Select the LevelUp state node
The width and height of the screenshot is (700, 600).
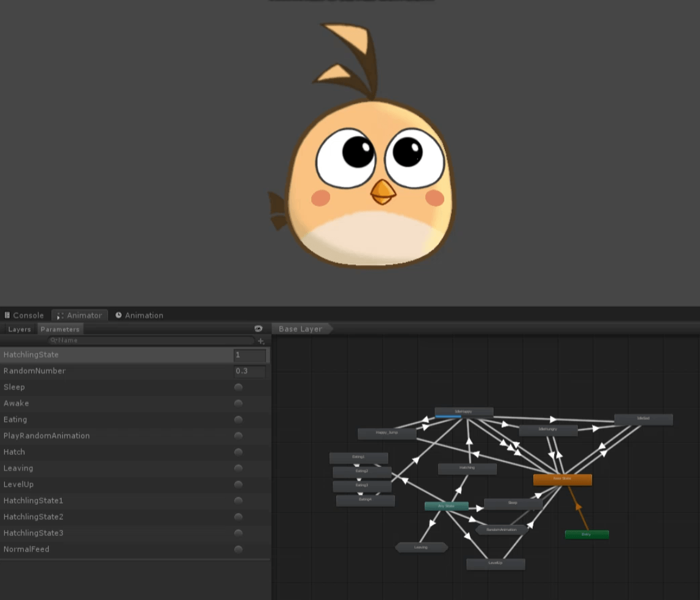(495, 563)
